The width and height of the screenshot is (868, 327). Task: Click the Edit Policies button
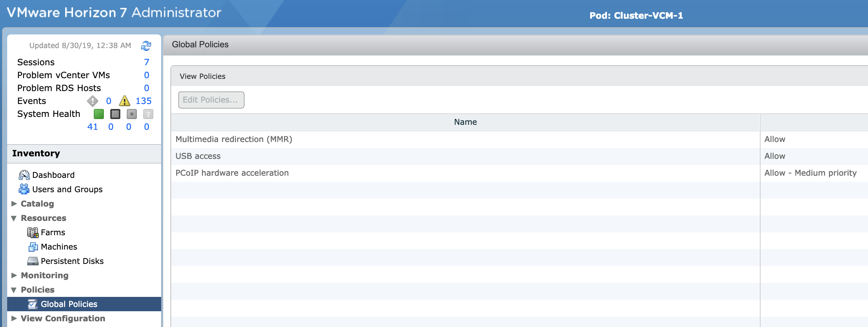(211, 100)
